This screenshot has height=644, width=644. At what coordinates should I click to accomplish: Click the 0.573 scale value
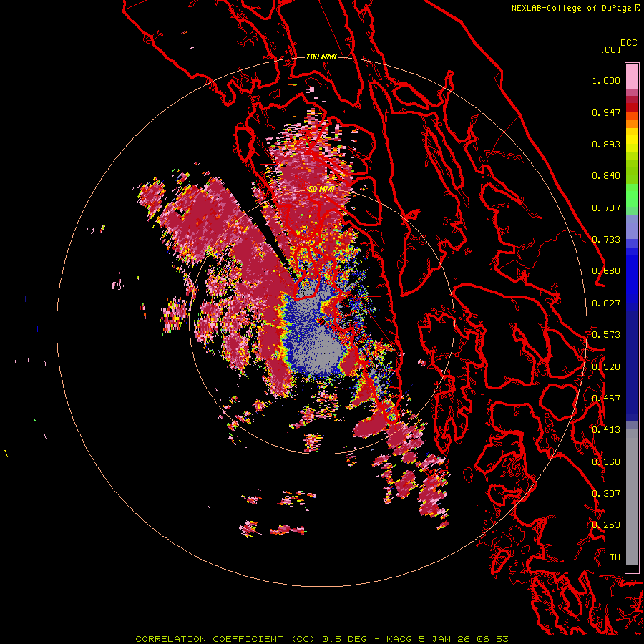[x=606, y=335]
